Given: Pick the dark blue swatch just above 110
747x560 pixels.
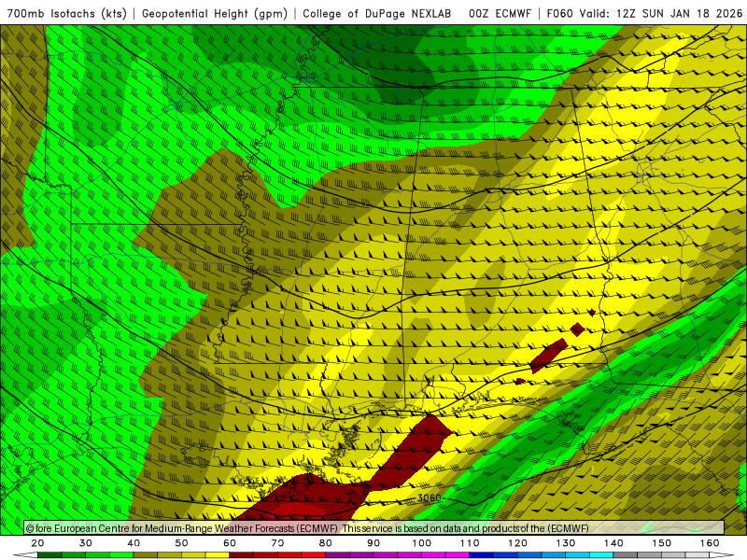Looking at the screenshot, I should [482, 555].
